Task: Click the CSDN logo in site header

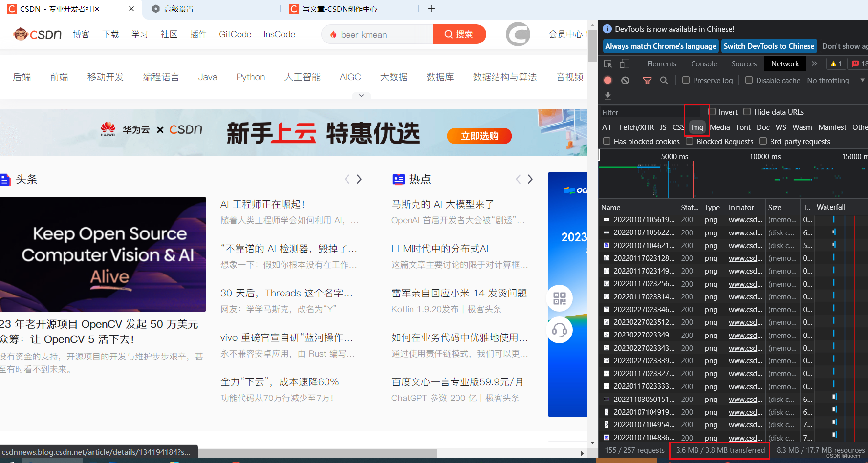Action: click(37, 34)
